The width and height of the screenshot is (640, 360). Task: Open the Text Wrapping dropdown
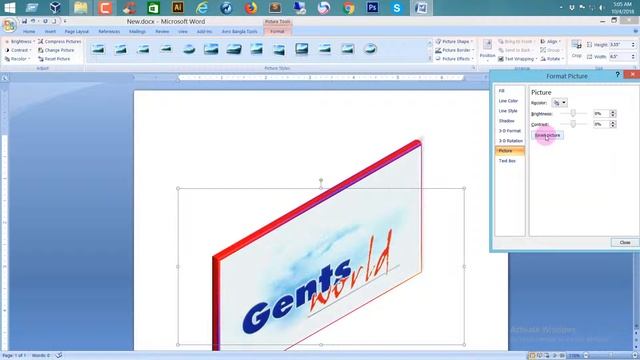[517, 59]
